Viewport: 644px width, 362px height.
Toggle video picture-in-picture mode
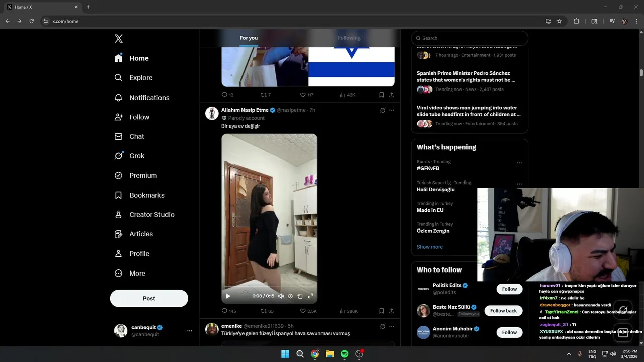coord(300,296)
